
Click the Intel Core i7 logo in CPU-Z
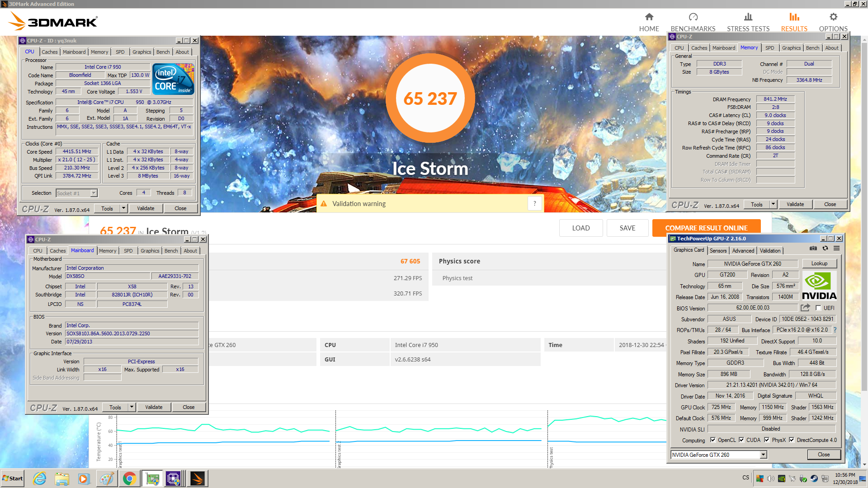tap(174, 79)
